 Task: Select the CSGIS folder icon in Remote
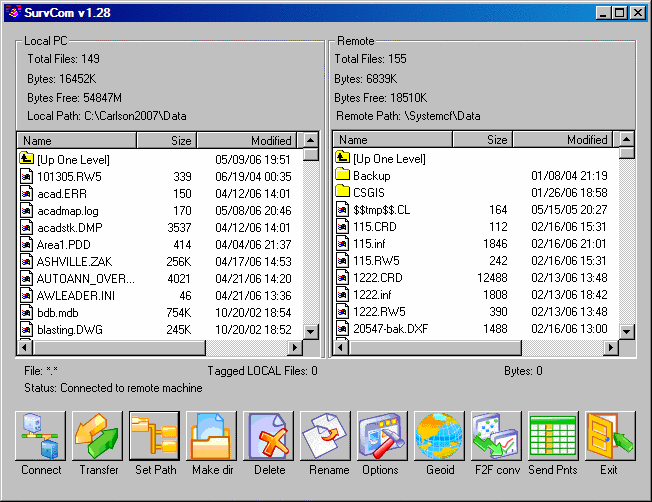[343, 192]
